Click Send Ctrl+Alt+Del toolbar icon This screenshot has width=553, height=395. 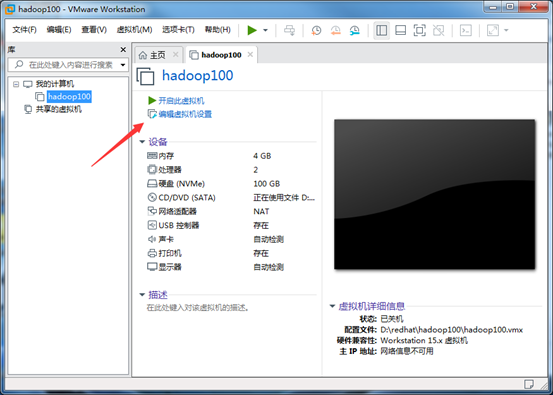pyautogui.click(x=290, y=30)
